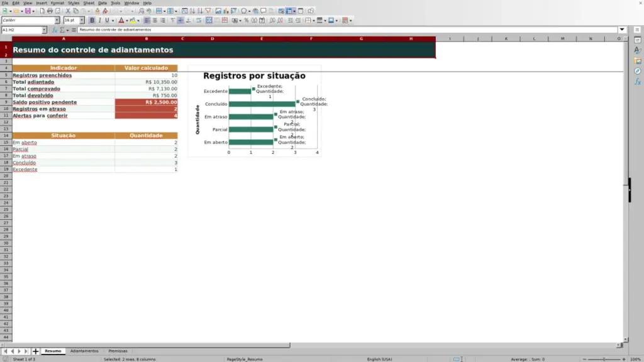The height and width of the screenshot is (362, 644).
Task: Select column header I
Action: tap(450, 38)
